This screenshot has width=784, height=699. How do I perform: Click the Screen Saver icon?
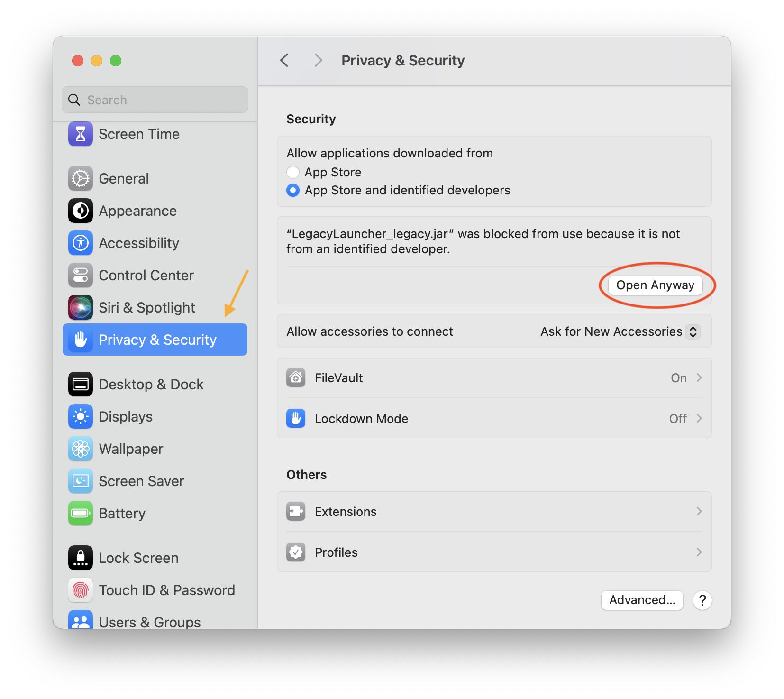[x=81, y=481]
